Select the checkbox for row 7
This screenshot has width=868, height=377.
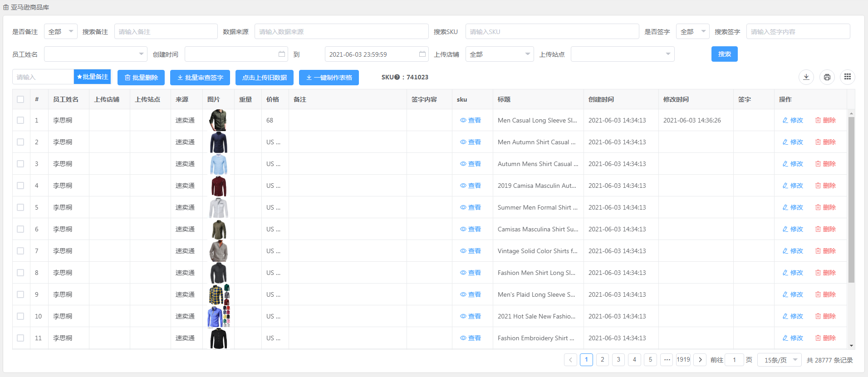click(20, 251)
